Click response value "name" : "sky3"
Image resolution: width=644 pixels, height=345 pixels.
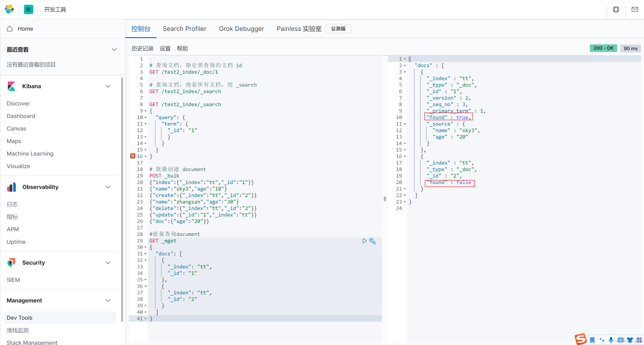pyautogui.click(x=456, y=131)
